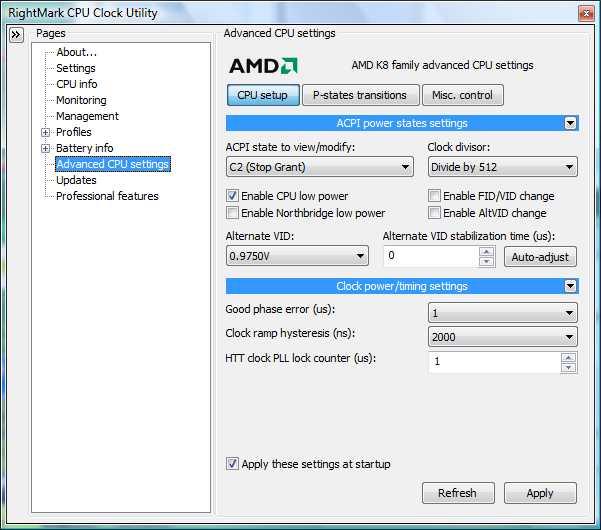Screen dimensions: 601x530
Task: Open the Settings page
Action: [76, 68]
